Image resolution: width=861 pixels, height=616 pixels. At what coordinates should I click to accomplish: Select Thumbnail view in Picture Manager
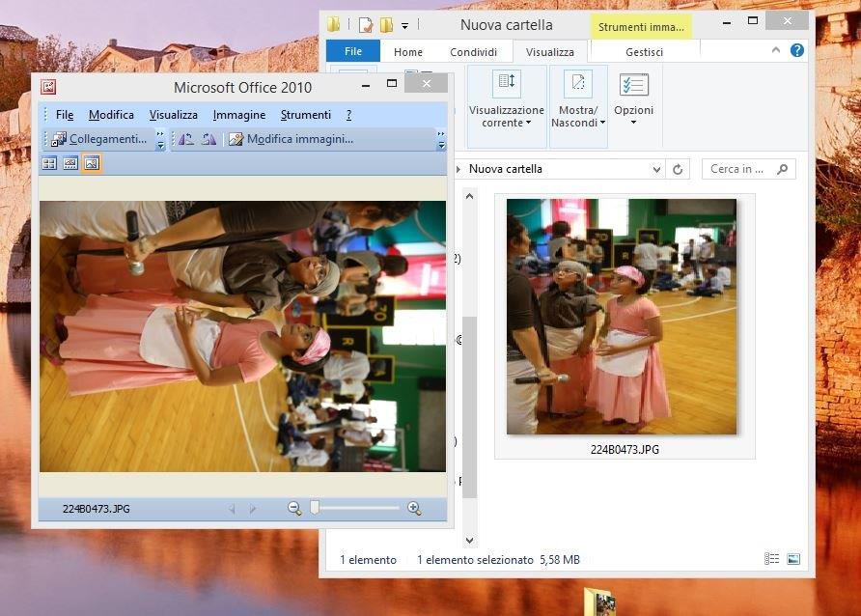pyautogui.click(x=49, y=163)
